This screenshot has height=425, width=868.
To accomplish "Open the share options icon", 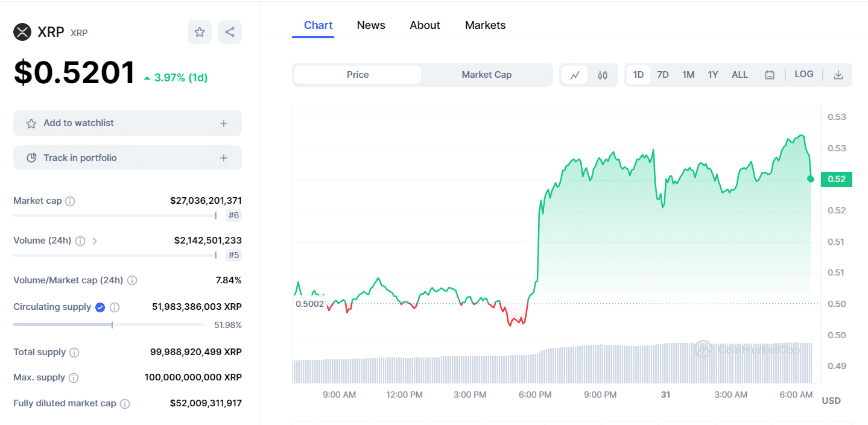I will [230, 32].
